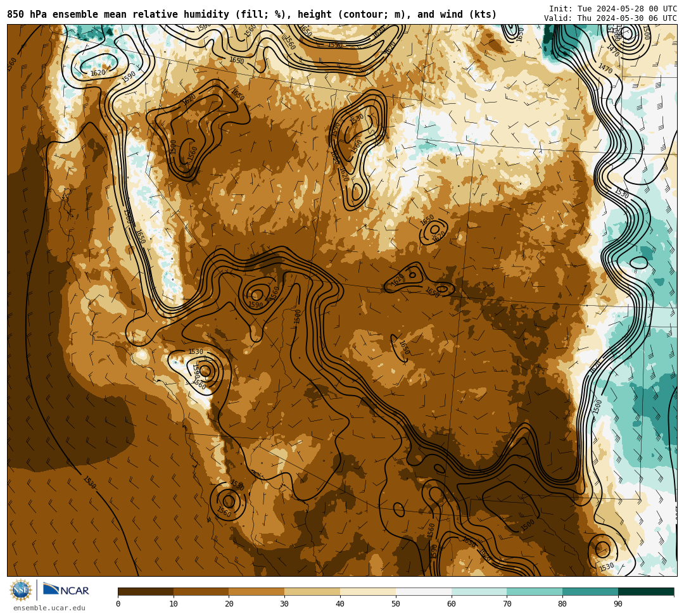Click the 60-70 pale teal colorbar segment
Viewport: 684px width, 616px height.
pyautogui.click(x=479, y=591)
